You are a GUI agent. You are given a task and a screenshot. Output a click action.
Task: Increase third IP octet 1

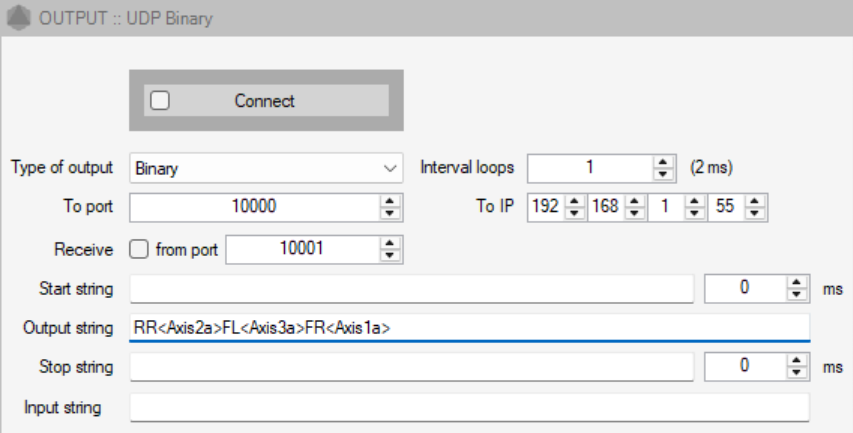pos(695,201)
